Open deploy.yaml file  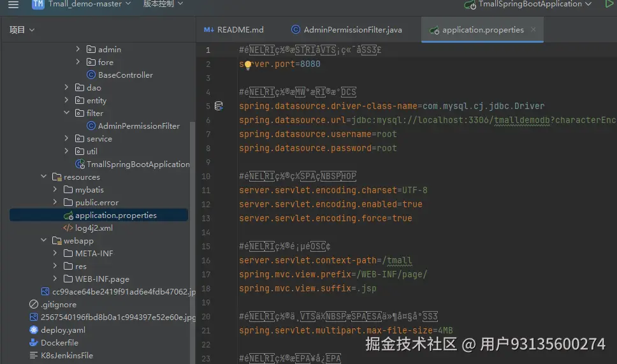tap(63, 330)
